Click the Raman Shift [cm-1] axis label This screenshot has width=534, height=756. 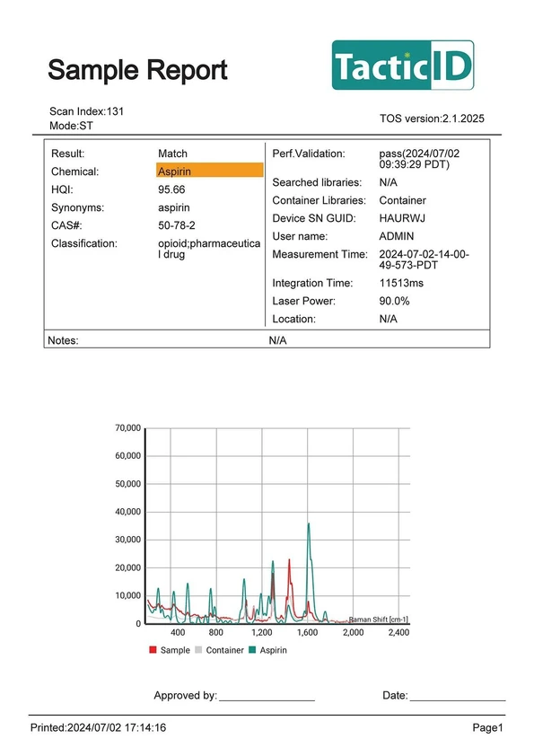coord(379,620)
